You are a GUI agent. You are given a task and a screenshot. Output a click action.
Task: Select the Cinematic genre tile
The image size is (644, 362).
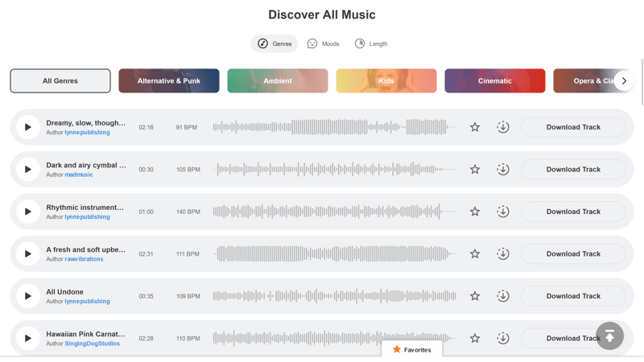click(x=495, y=81)
